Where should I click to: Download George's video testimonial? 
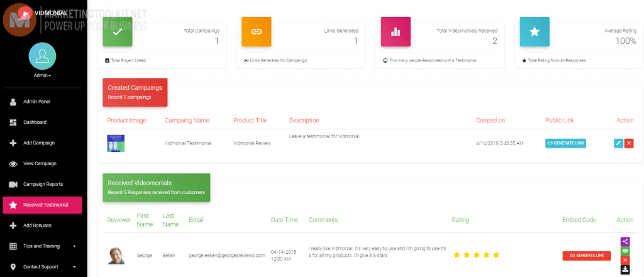click(625, 269)
